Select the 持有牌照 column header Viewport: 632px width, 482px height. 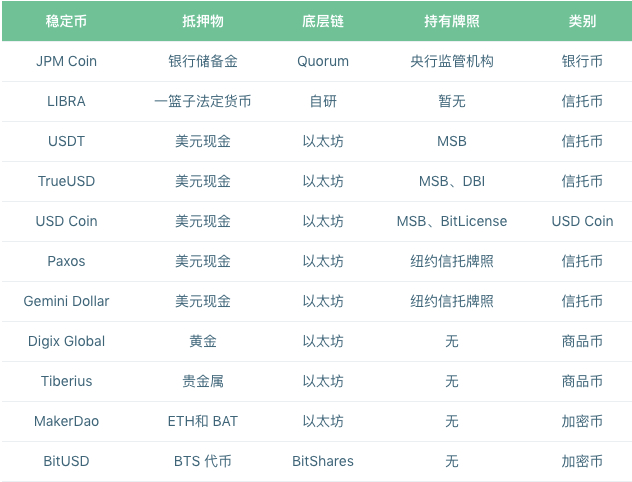click(x=452, y=21)
